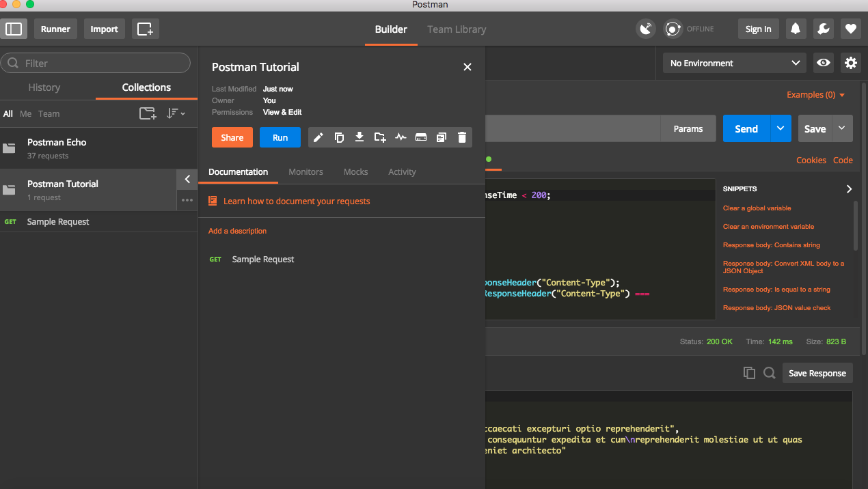Click the Params button
Viewport: 868px width, 489px height.
point(688,128)
